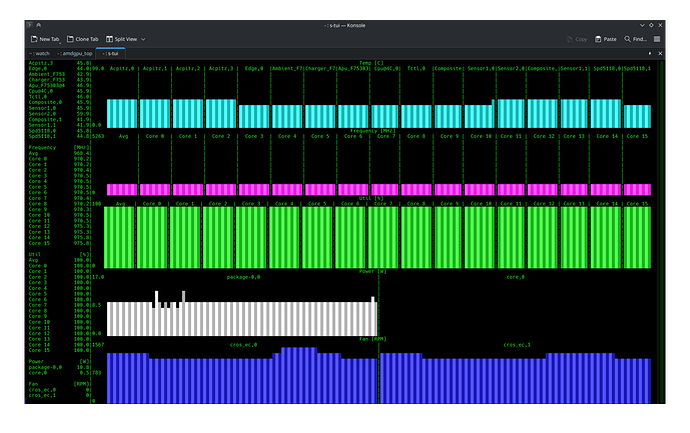Click the Sensor2,0 temperature graph label
This screenshot has height=433, width=690.
point(511,69)
